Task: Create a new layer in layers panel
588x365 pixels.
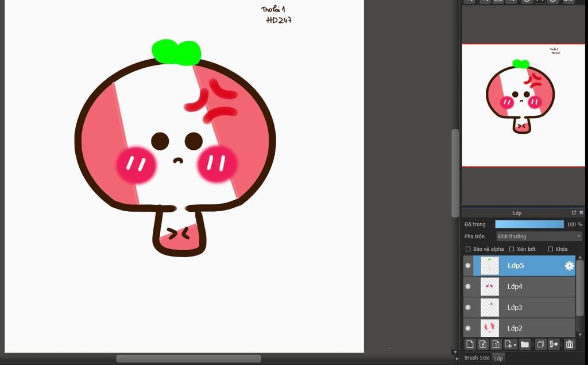Action: coord(470,344)
